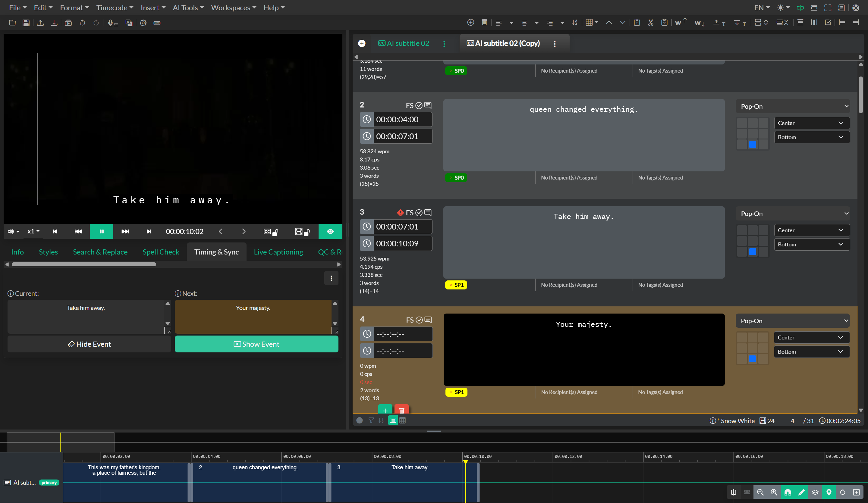
Task: Click the Hide Event button
Action: (x=89, y=344)
